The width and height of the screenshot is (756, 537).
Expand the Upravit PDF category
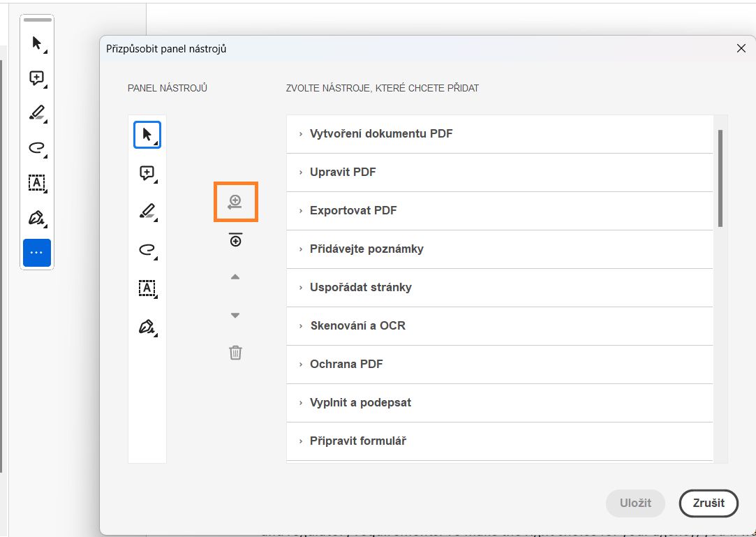click(343, 172)
